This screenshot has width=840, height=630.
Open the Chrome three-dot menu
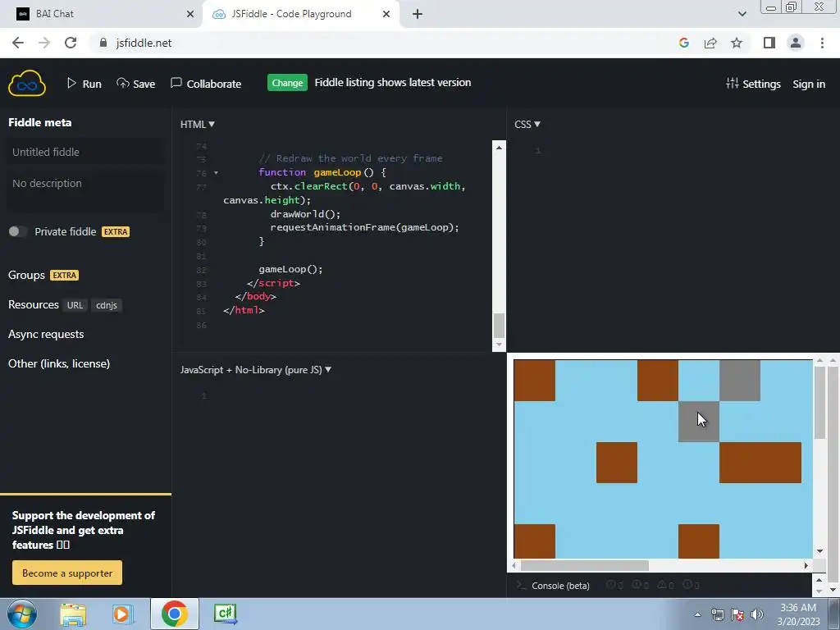(x=822, y=43)
